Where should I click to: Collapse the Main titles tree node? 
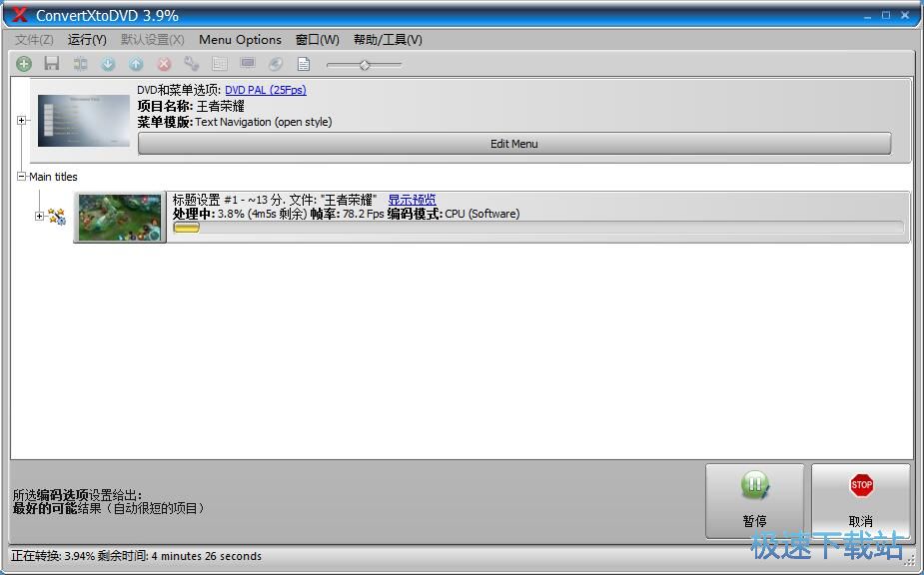point(21,176)
